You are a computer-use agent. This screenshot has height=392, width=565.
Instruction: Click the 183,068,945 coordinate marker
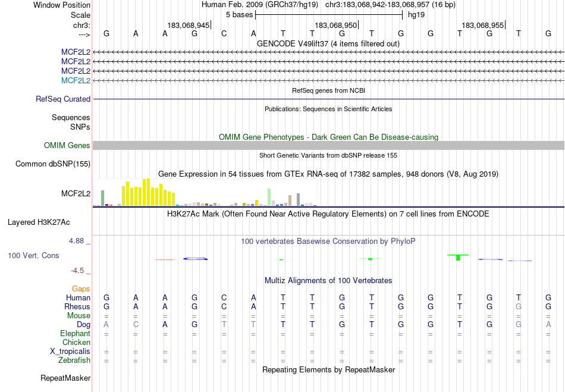[189, 25]
